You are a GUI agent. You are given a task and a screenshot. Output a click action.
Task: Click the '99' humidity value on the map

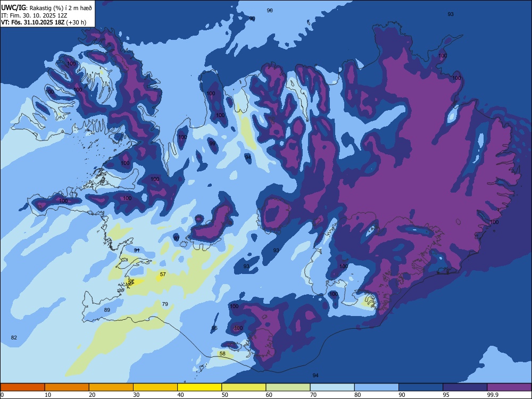click(x=212, y=144)
